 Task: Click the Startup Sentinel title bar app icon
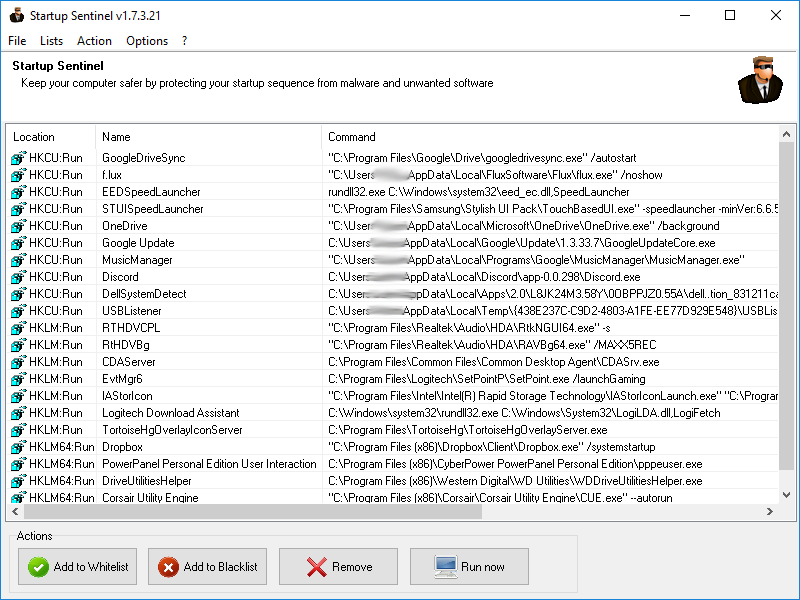(x=16, y=15)
